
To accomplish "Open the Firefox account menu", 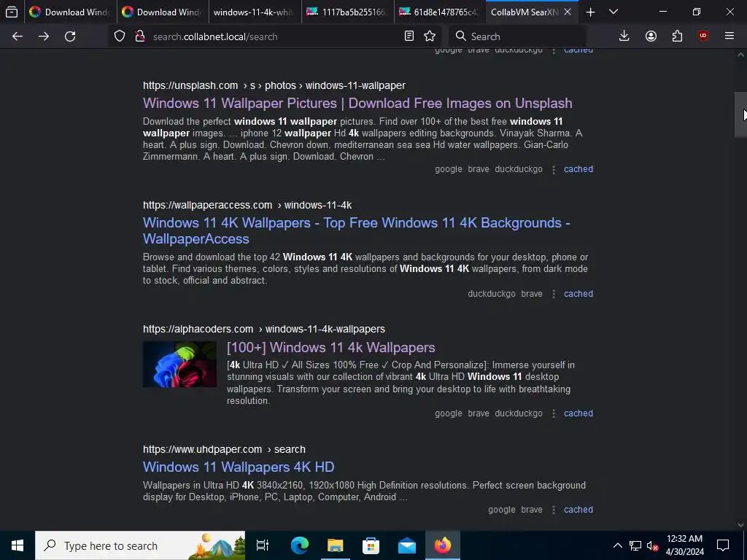I will (x=651, y=36).
